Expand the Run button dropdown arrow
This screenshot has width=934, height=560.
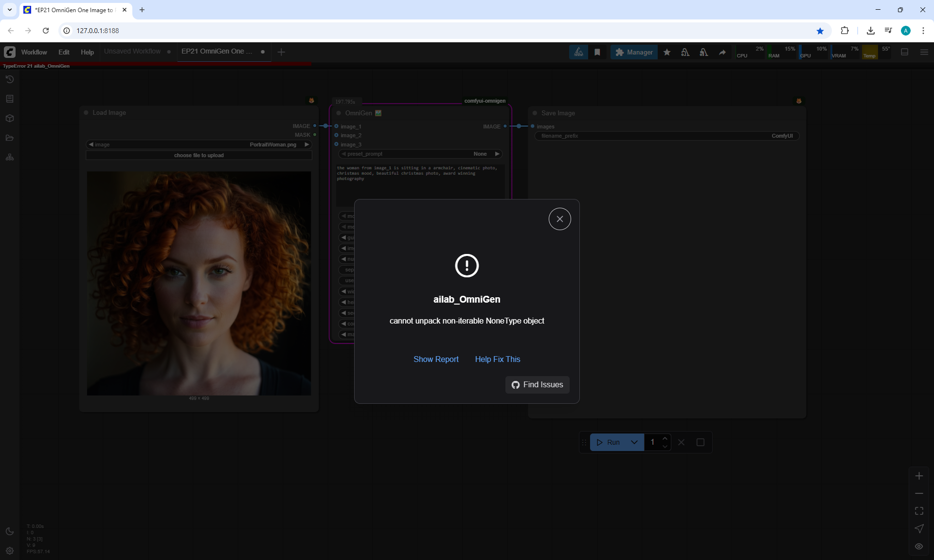point(634,442)
